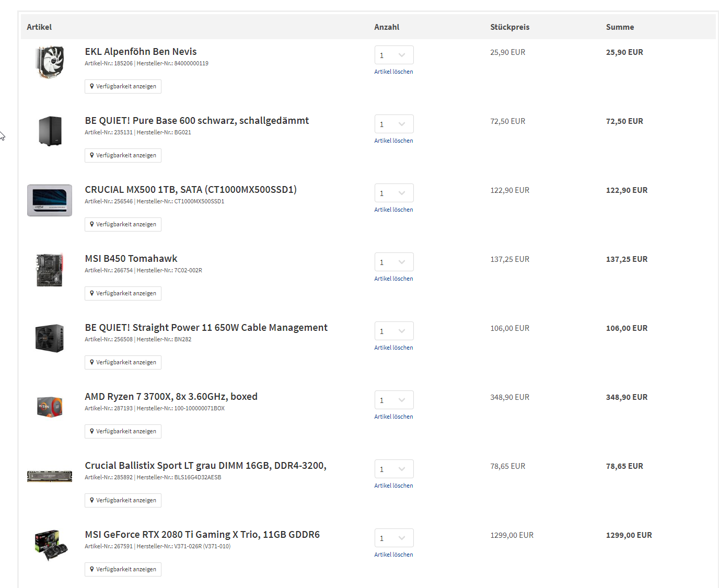Click the 122,90 EUR sum value

click(x=627, y=190)
